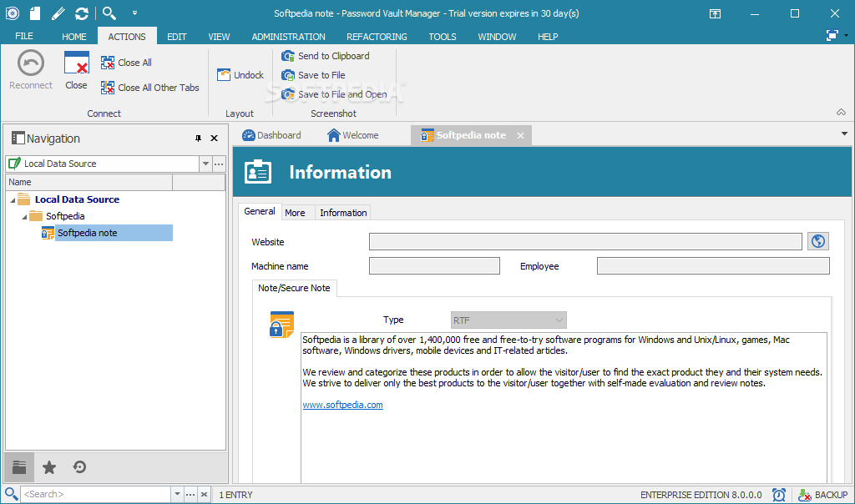The width and height of the screenshot is (855, 504).
Task: Click the refresh icon in quick access toolbar
Action: pyautogui.click(x=82, y=13)
